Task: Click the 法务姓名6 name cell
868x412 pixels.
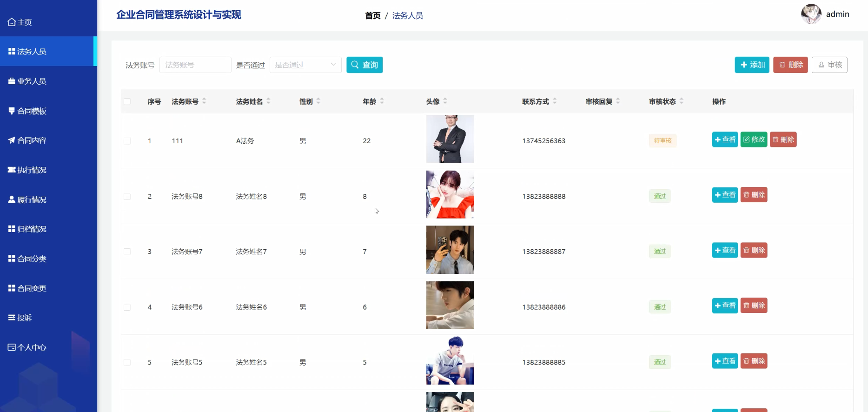Action: click(251, 307)
